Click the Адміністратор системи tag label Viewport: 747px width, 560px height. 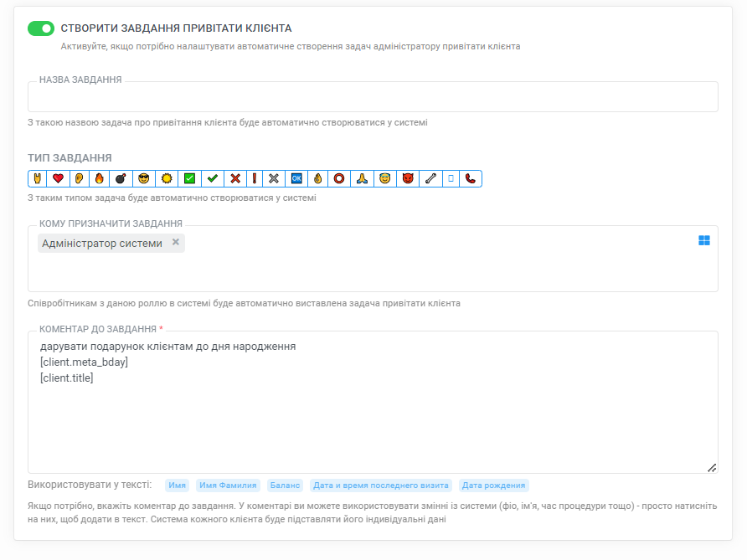[x=102, y=244]
